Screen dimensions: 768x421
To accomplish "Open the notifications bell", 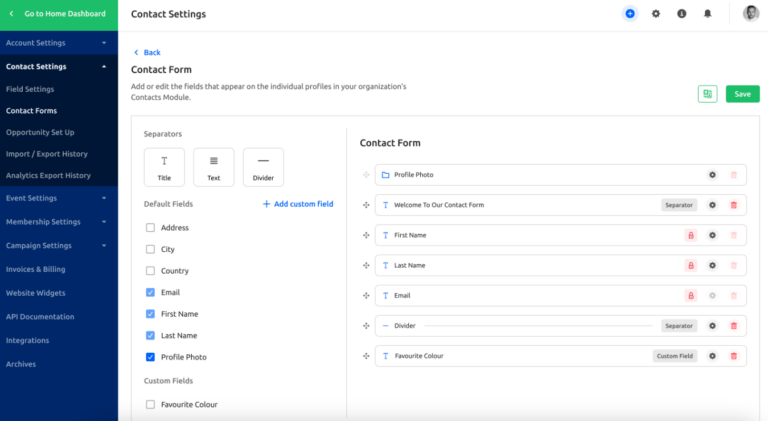I will coord(708,14).
